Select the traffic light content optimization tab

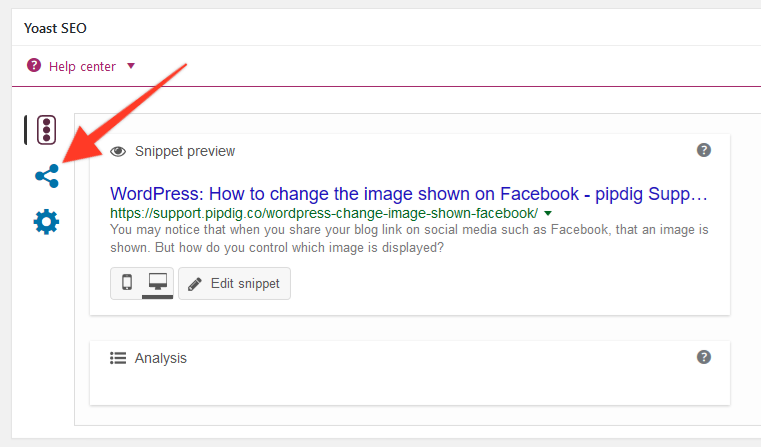[47, 130]
